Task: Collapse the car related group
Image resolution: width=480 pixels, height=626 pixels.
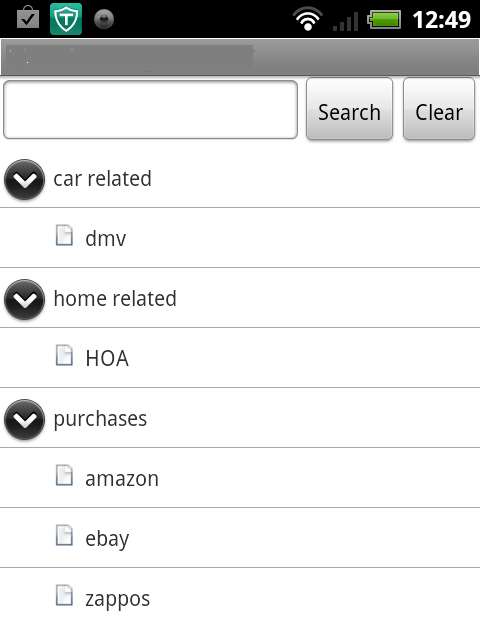Action: [x=24, y=179]
